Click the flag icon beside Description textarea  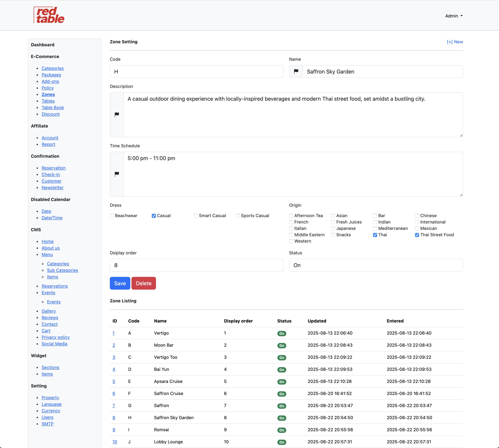[117, 115]
